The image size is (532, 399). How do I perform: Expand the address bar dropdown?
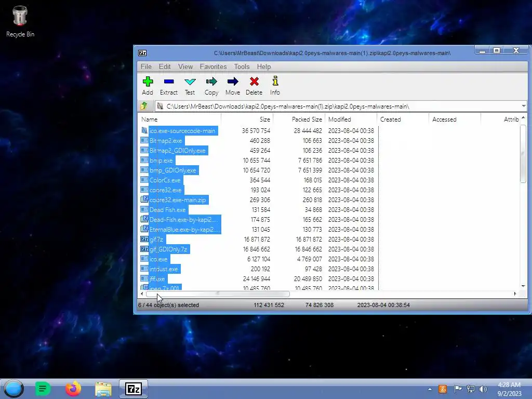pyautogui.click(x=524, y=106)
